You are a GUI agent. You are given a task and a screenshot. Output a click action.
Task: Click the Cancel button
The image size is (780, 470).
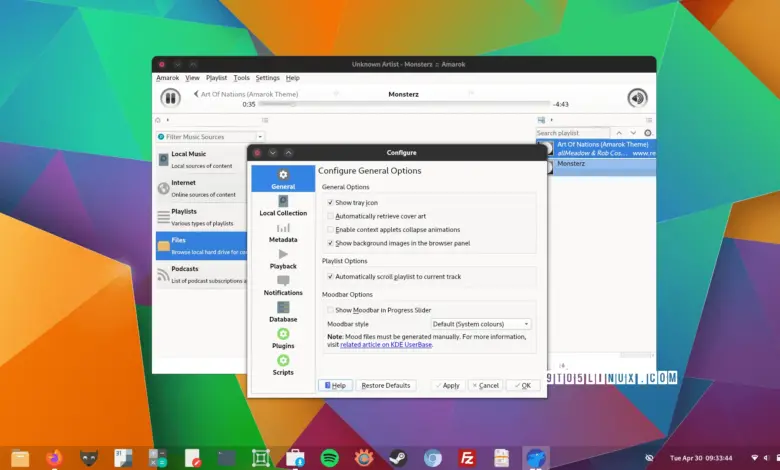(486, 385)
